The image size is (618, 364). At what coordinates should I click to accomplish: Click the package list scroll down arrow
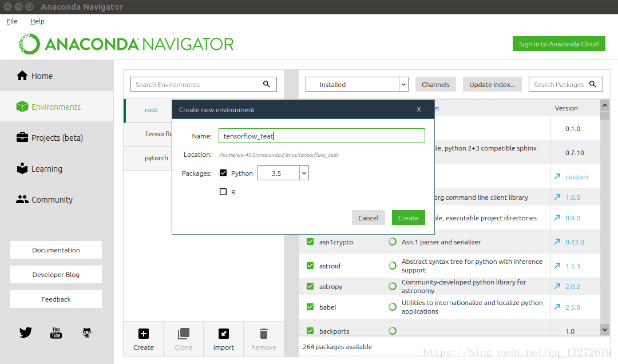tap(605, 329)
